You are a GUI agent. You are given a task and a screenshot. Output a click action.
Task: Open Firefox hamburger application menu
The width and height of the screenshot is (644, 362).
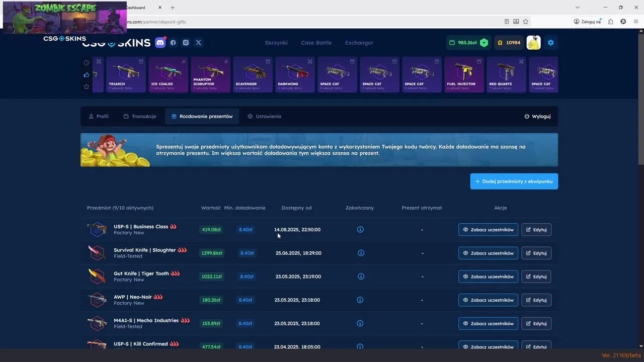636,22
